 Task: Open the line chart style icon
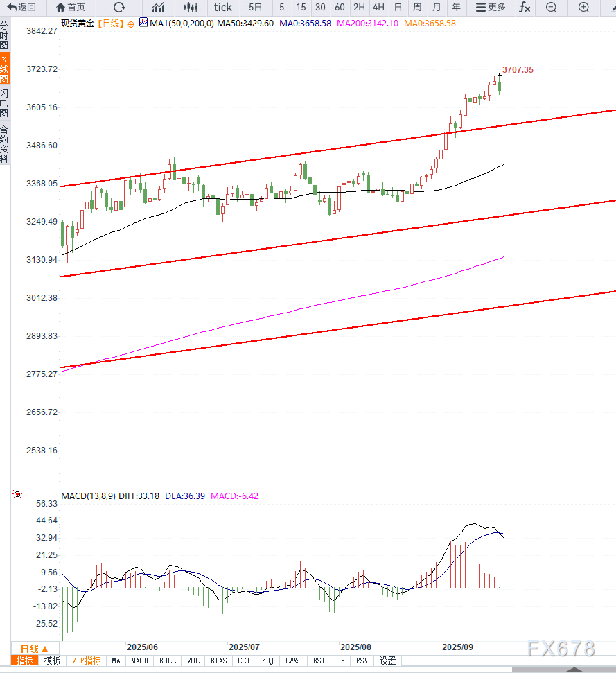coord(158,8)
